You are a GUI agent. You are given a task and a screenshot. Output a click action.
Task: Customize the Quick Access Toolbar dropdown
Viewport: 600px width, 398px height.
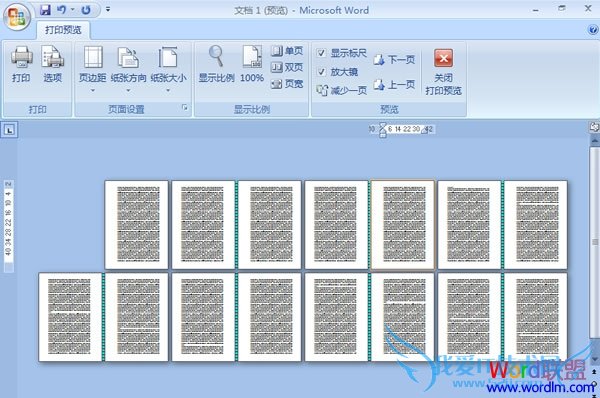click(108, 9)
